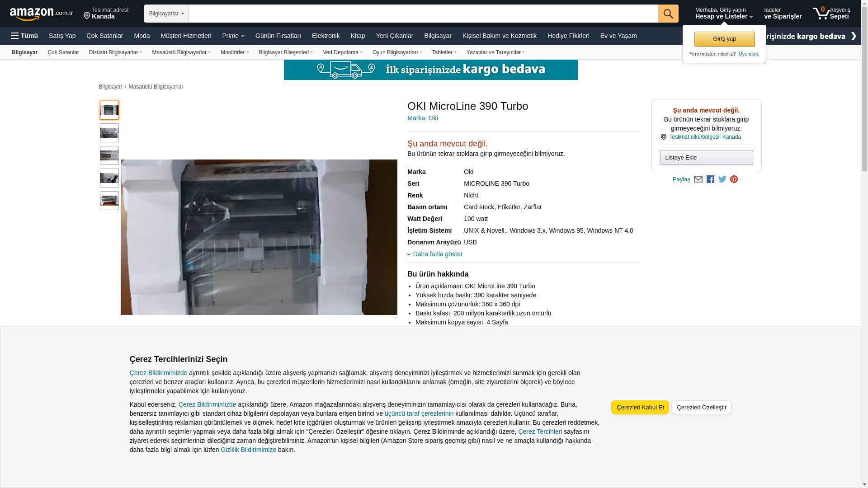Select the second product thumbnail

coord(109,133)
